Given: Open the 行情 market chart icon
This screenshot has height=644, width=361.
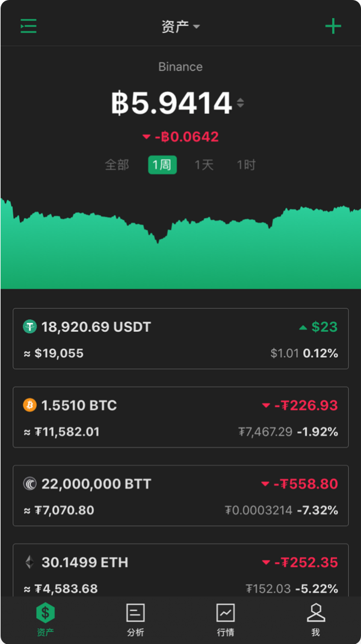Looking at the screenshot, I should click(226, 613).
